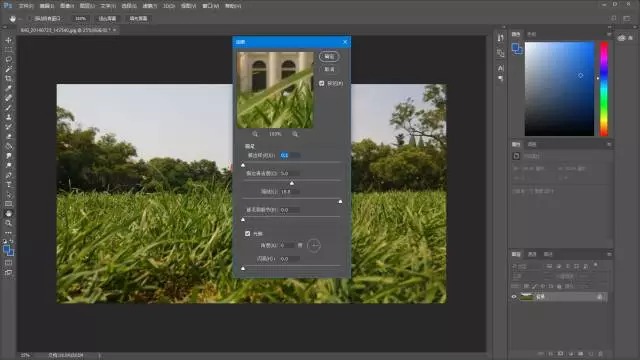Select the Crop tool
640x360 pixels.
pos(9,79)
